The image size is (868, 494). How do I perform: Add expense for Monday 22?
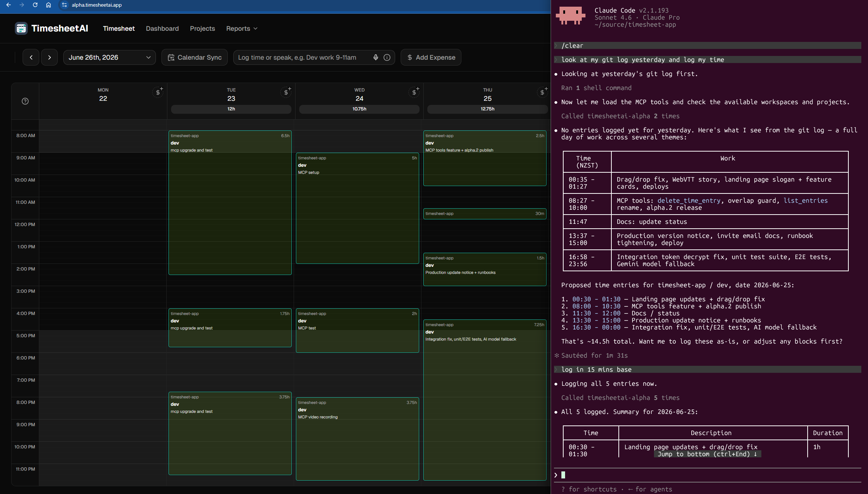click(x=158, y=92)
